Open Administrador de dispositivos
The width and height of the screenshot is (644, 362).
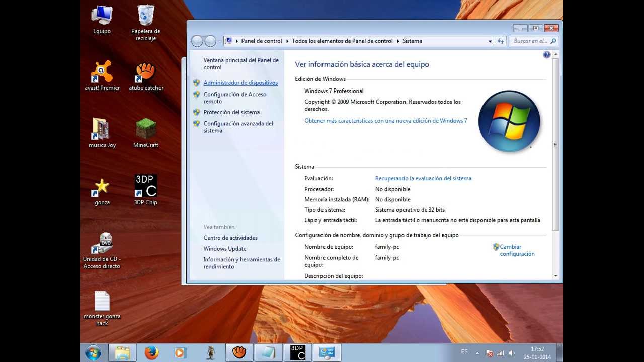[240, 83]
